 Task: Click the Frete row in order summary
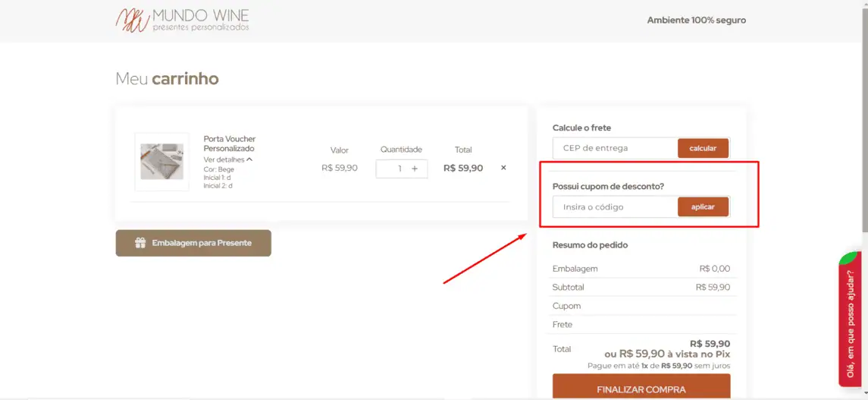[641, 324]
